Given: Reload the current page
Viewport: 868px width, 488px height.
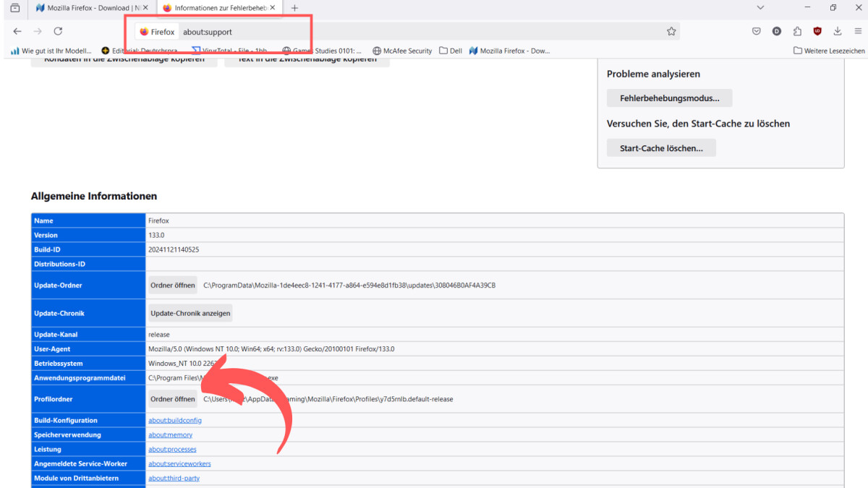Looking at the screenshot, I should [58, 31].
